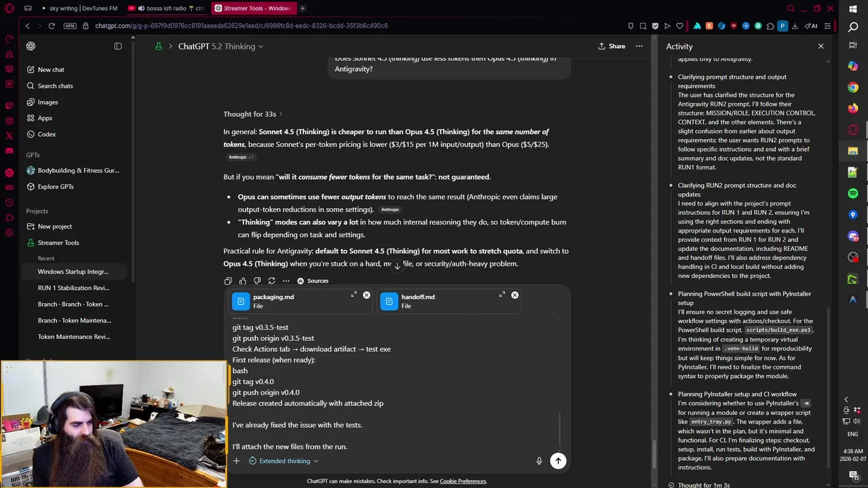Open Extended thinking dropdown

pyautogui.click(x=283, y=461)
